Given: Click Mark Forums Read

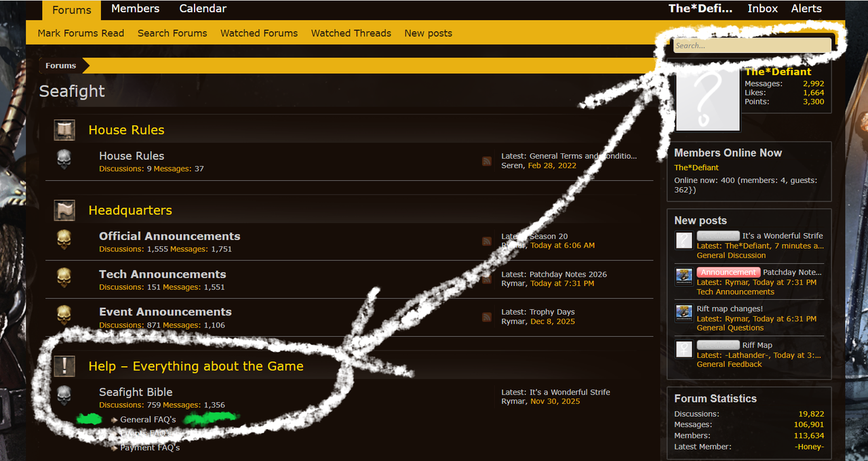Looking at the screenshot, I should 81,33.
